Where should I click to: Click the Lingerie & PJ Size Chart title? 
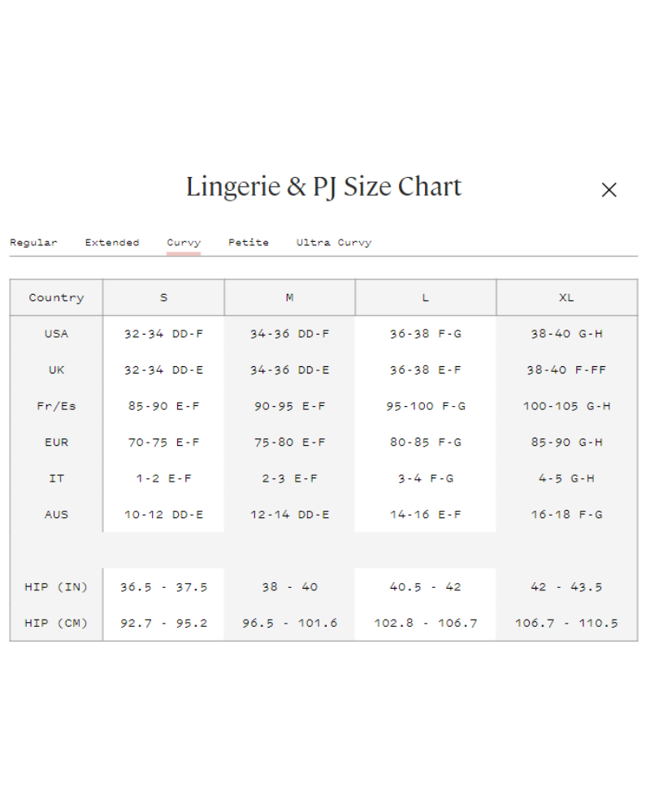coord(323,188)
